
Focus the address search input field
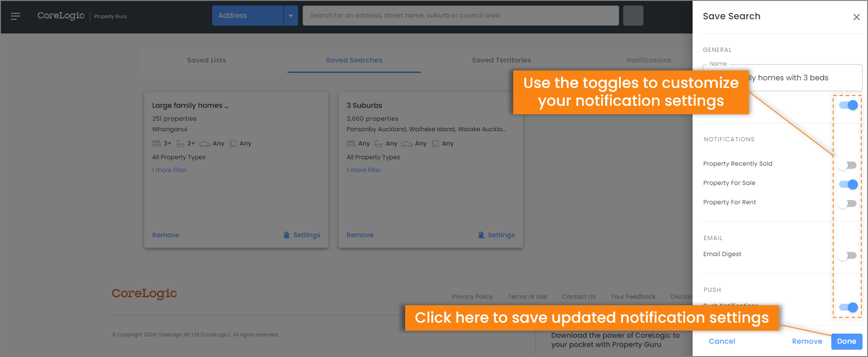pyautogui.click(x=461, y=16)
